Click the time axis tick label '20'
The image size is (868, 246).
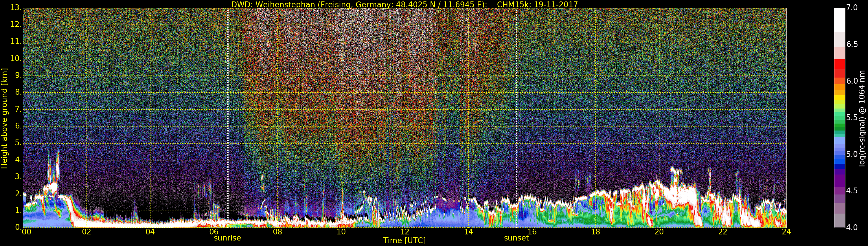659,232
